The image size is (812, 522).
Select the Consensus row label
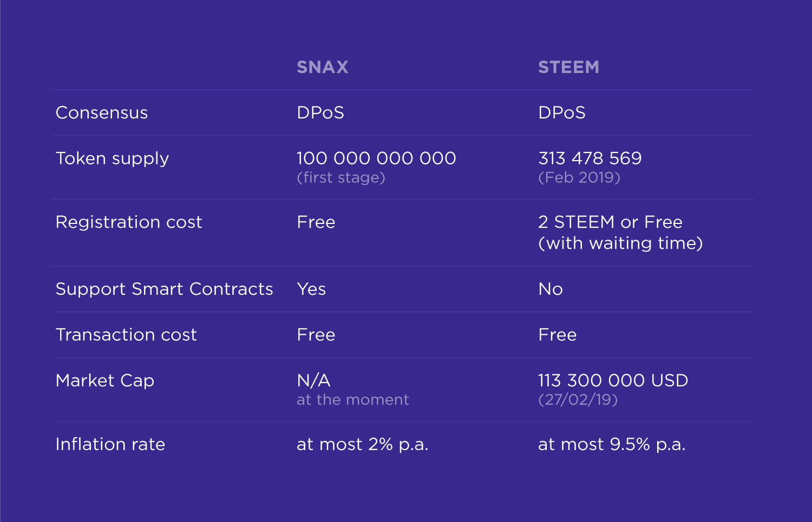click(102, 113)
